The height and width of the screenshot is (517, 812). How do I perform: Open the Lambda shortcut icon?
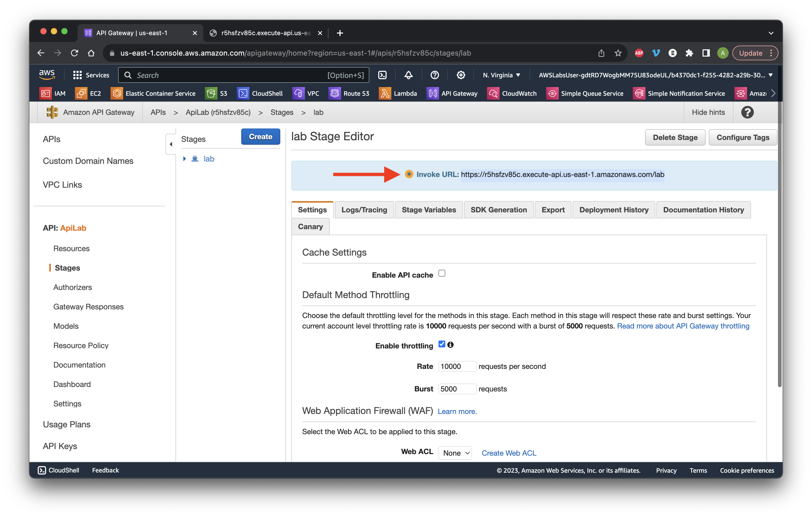pyautogui.click(x=385, y=94)
